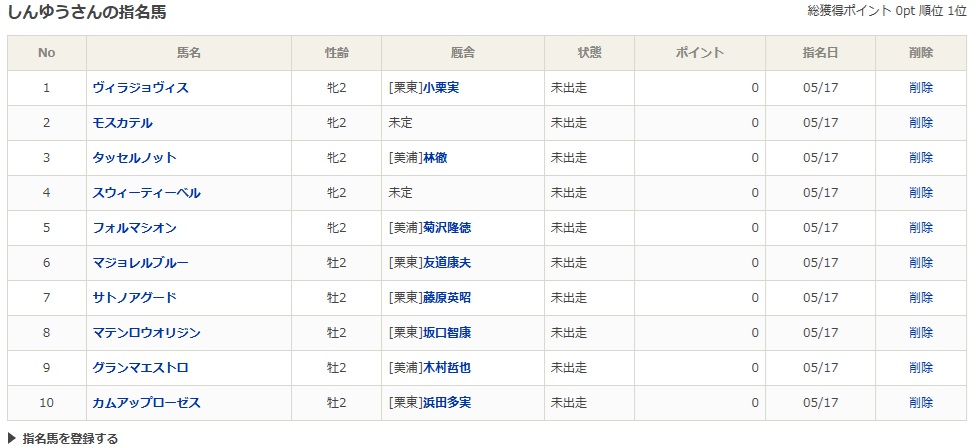The width and height of the screenshot is (976, 447).
Task: Click the 馬名 column header
Action: [x=189, y=53]
